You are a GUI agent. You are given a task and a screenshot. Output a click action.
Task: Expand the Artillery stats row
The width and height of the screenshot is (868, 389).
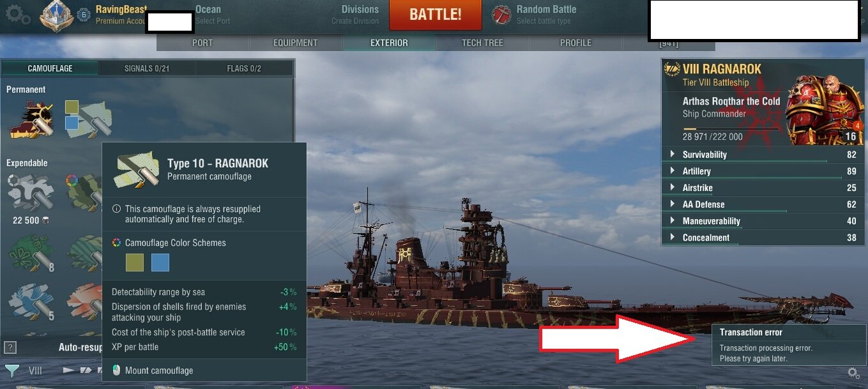click(763, 171)
